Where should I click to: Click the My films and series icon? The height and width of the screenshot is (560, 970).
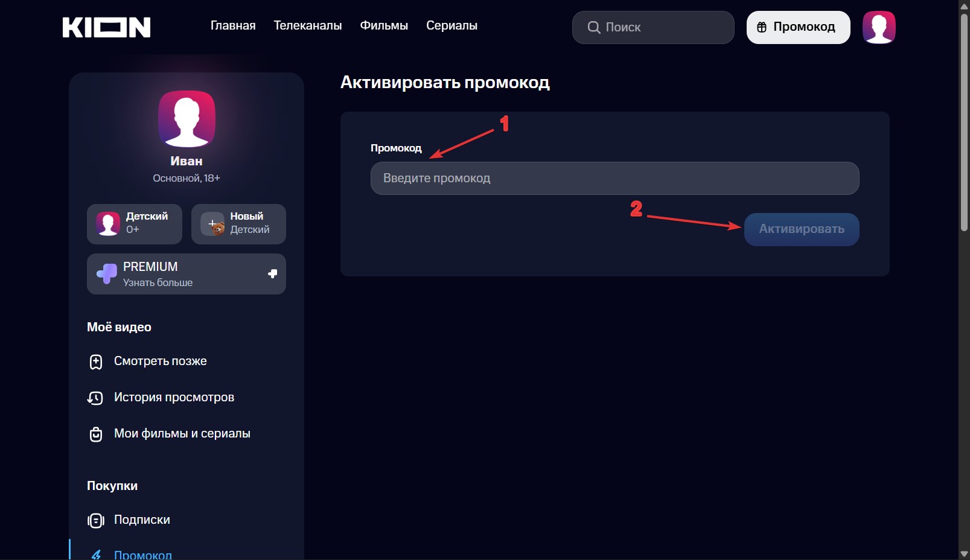[96, 434]
